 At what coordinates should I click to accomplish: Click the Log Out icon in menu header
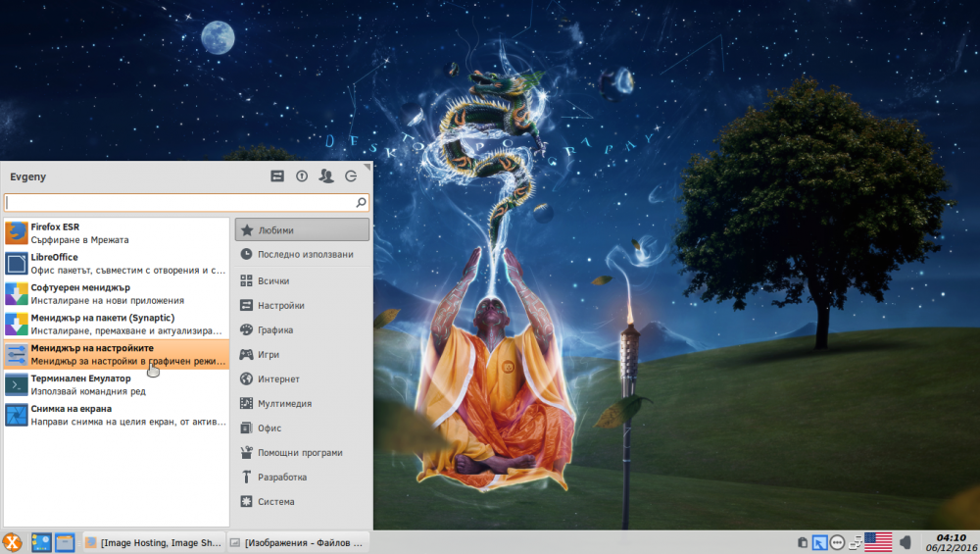point(351,176)
